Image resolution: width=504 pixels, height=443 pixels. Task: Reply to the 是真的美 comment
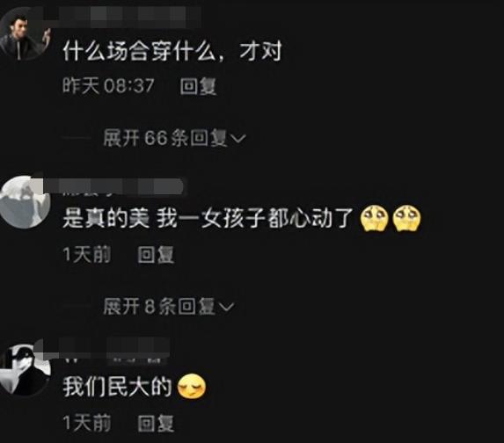(x=156, y=255)
